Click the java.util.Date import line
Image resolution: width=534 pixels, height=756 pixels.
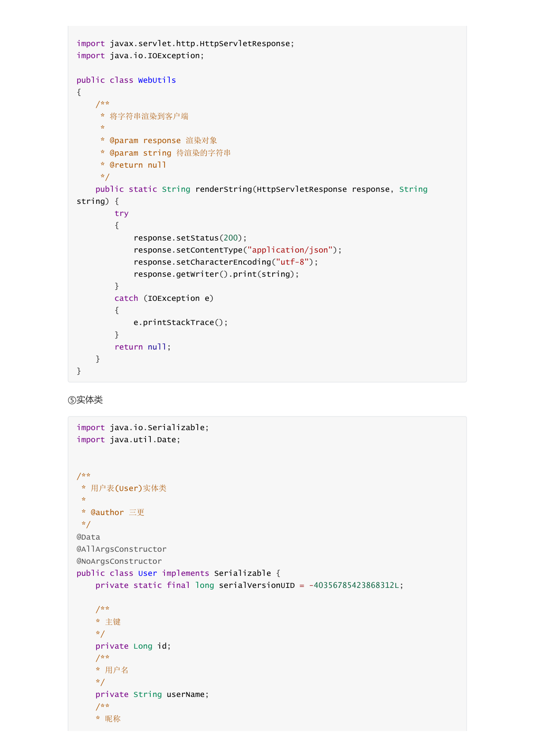click(x=128, y=440)
